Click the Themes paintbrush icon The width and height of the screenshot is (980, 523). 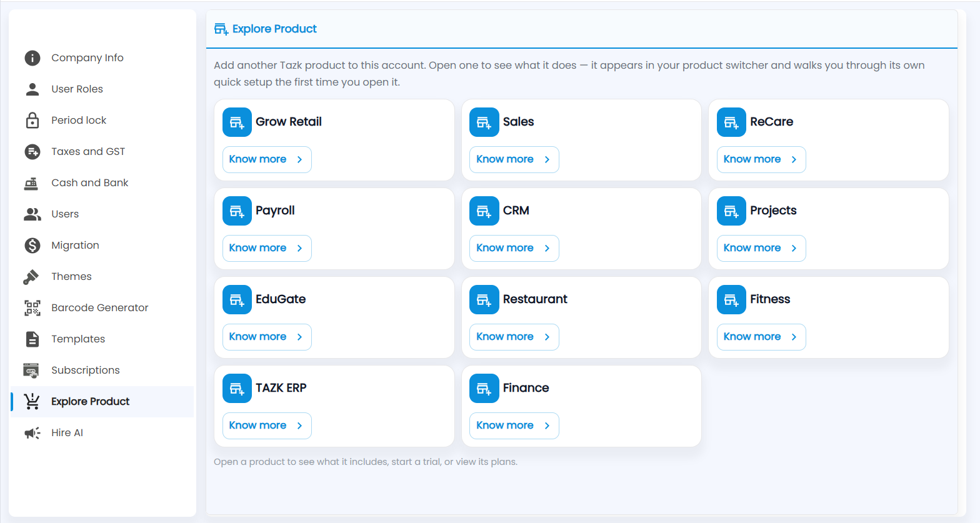click(x=31, y=277)
